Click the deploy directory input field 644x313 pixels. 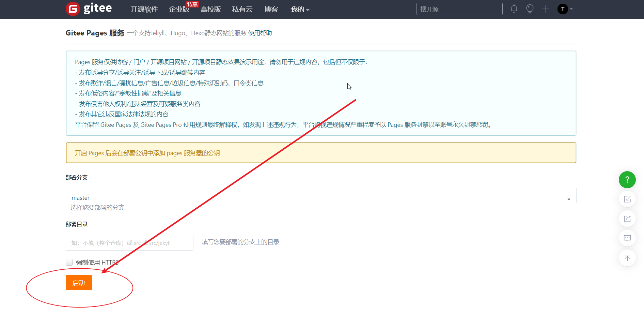[129, 243]
